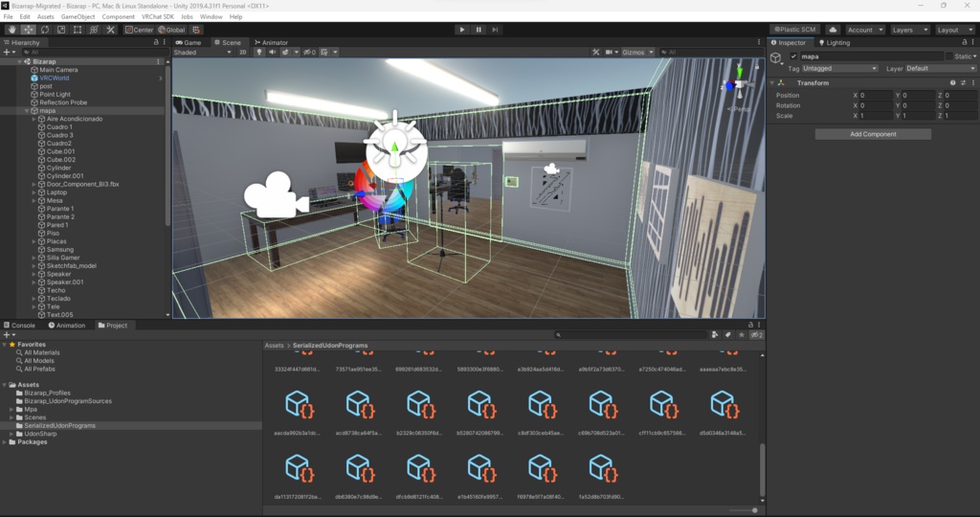Switch to the Console tab

click(x=19, y=326)
